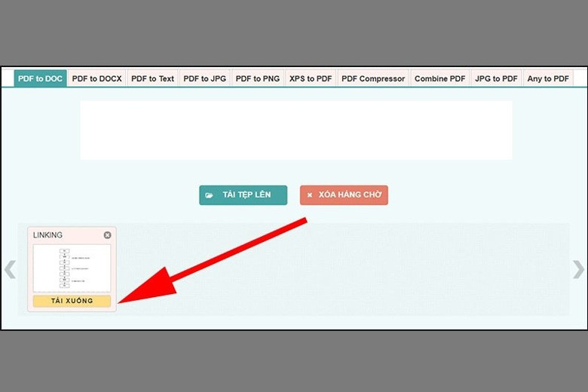Click the folder icon on the upload button
Screen dimensions: 588x392
tap(210, 195)
